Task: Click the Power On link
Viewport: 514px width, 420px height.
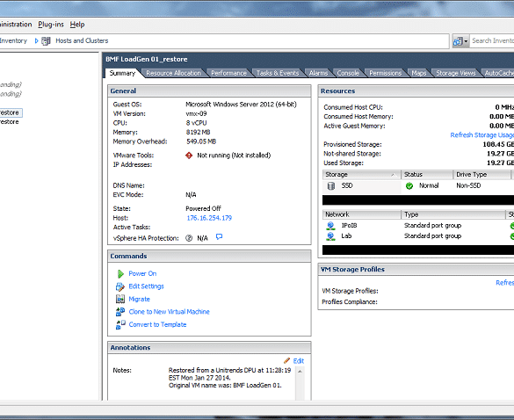Action: point(142,274)
